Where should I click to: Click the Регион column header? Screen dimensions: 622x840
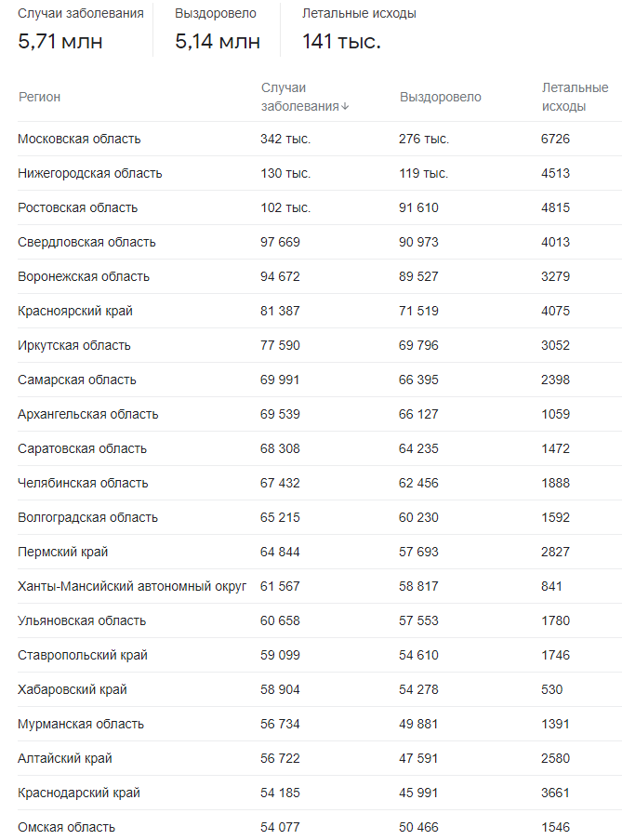[x=40, y=97]
